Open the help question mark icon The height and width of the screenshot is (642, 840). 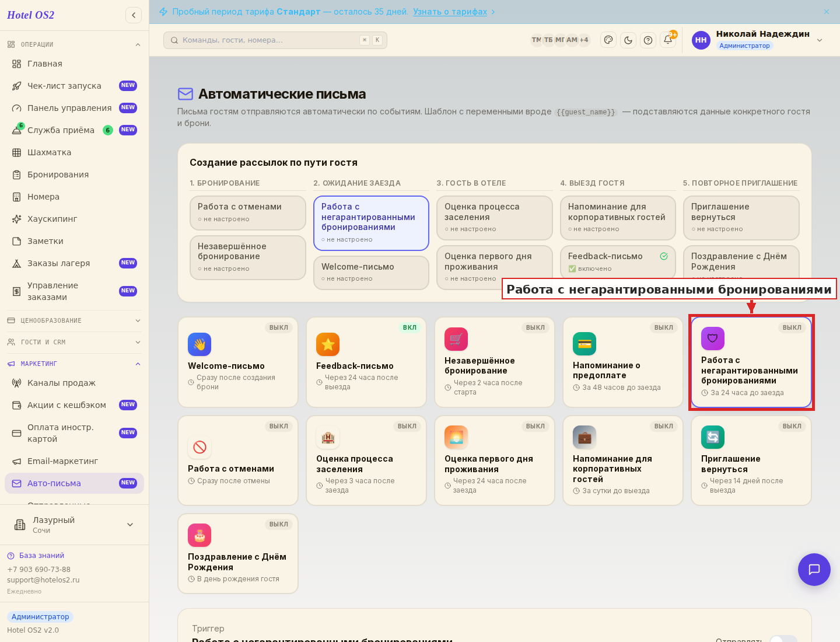[648, 40]
